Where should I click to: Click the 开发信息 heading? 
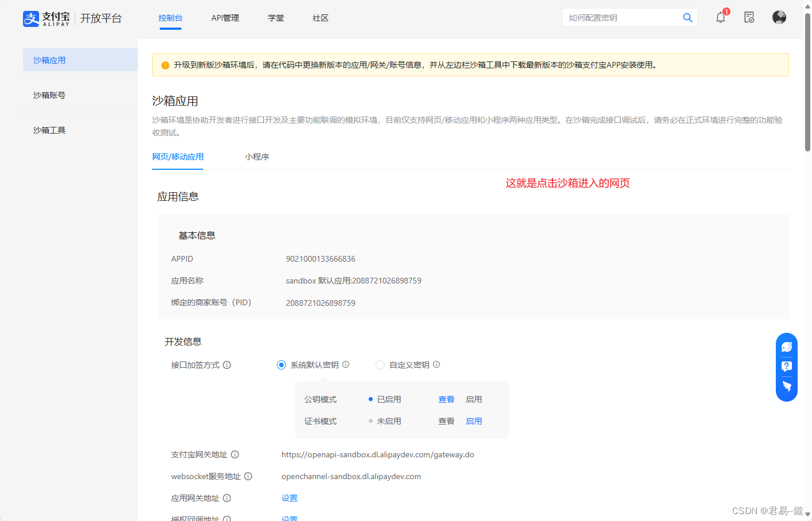[x=183, y=341]
